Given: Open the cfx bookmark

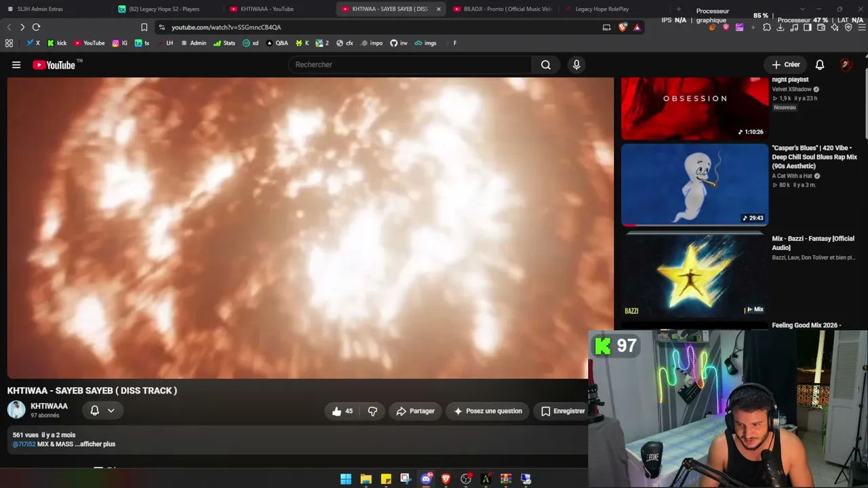Looking at the screenshot, I should 344,43.
